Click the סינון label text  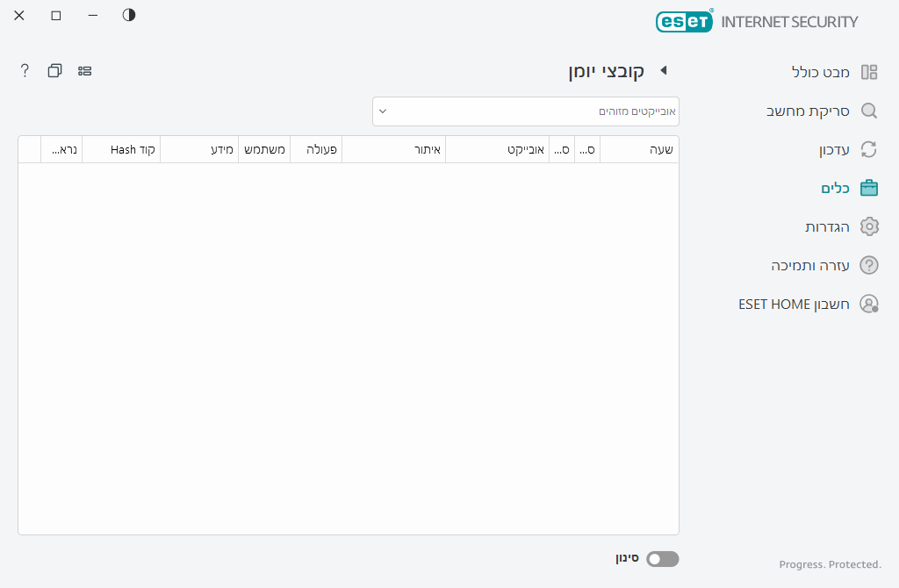[627, 558]
